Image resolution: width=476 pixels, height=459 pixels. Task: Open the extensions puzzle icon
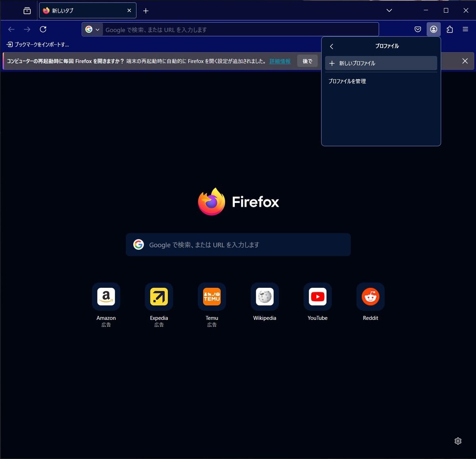[x=449, y=29]
